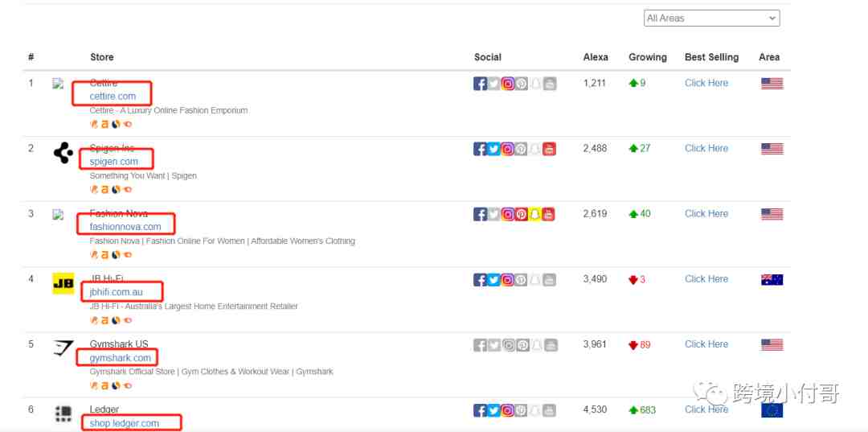The image size is (868, 432).
Task: Open Best Selling Click Here for JB Hi-Fi
Action: pos(706,279)
